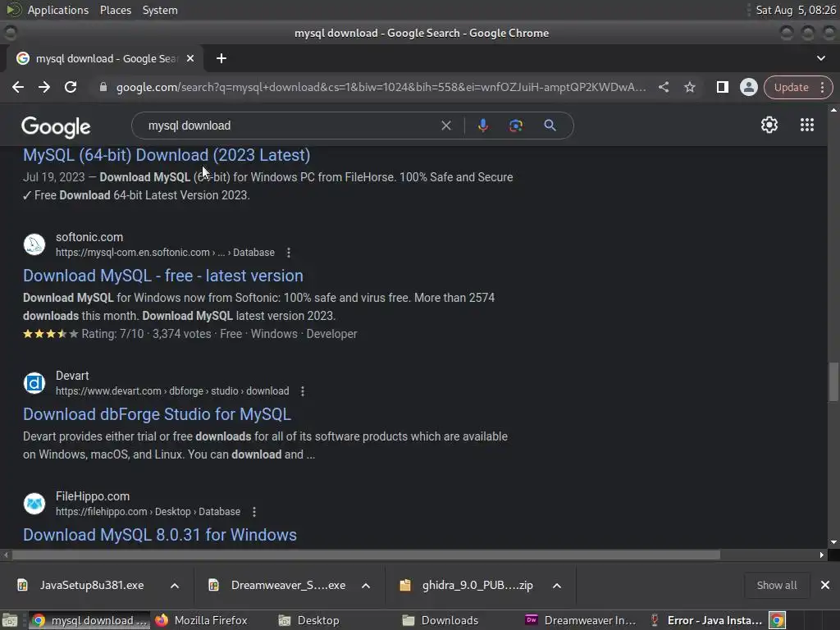Open more options for softonic result

pos(289,253)
